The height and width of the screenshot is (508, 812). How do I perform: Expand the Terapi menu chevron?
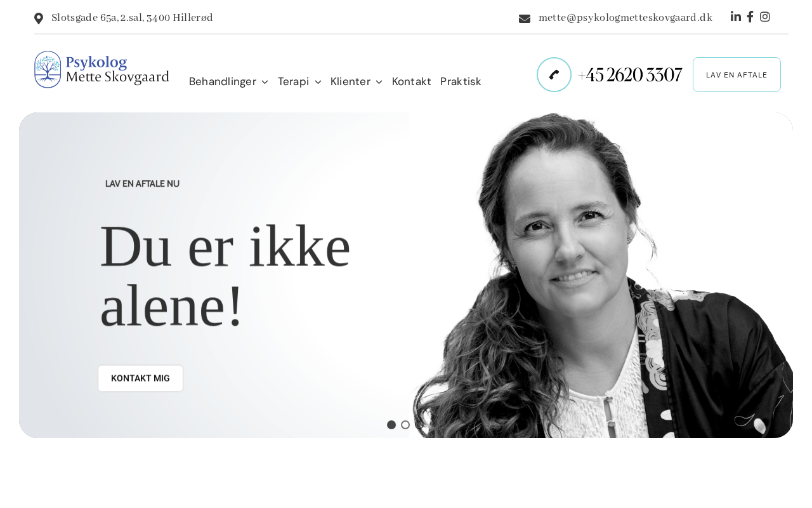(318, 82)
